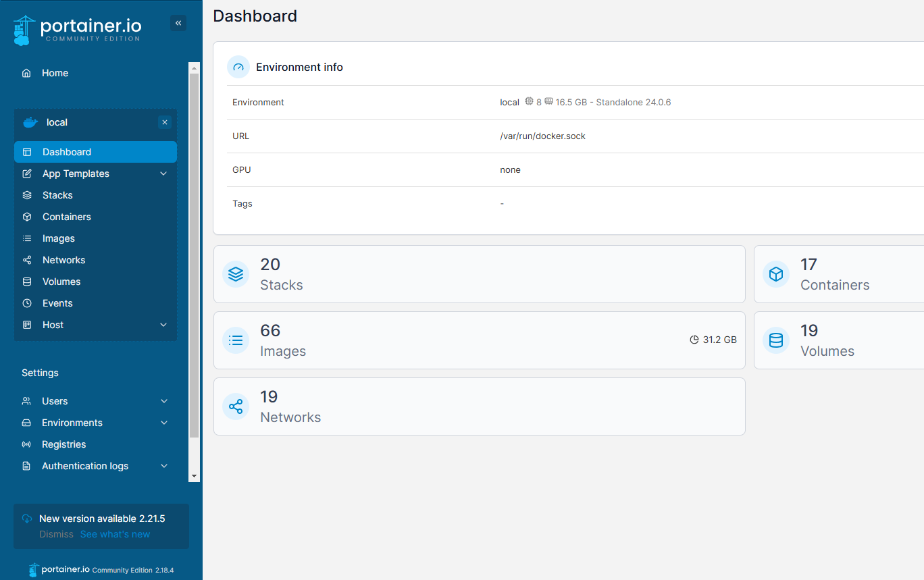924x580 pixels.
Task: Collapse the sidebar with double-chevron button
Action: click(x=178, y=23)
